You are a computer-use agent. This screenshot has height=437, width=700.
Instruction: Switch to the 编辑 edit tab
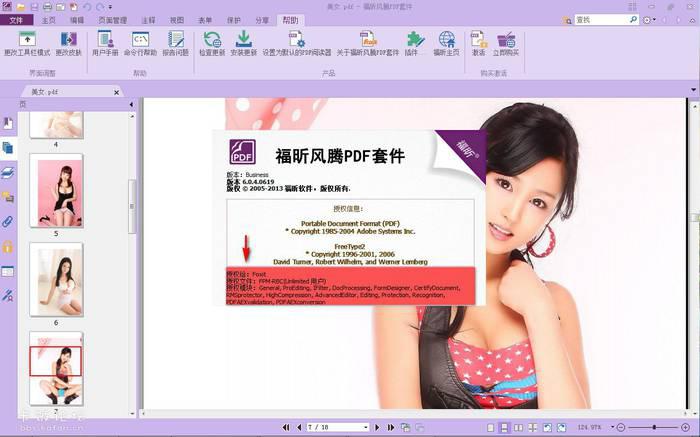pyautogui.click(x=77, y=20)
